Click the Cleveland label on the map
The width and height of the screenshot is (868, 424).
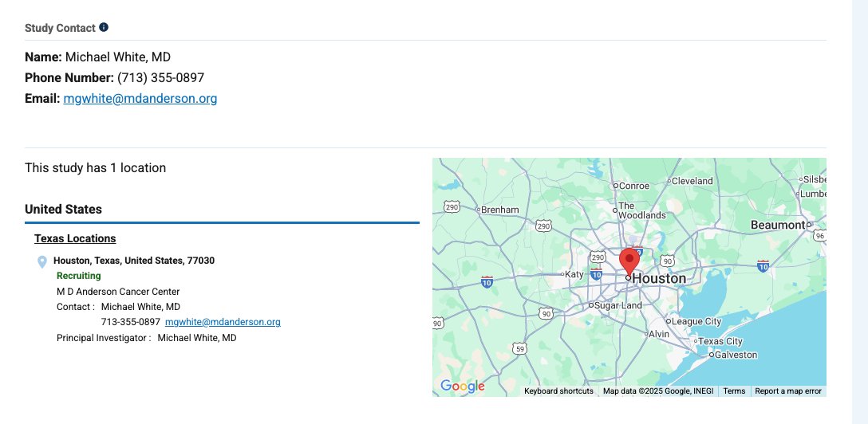(692, 181)
